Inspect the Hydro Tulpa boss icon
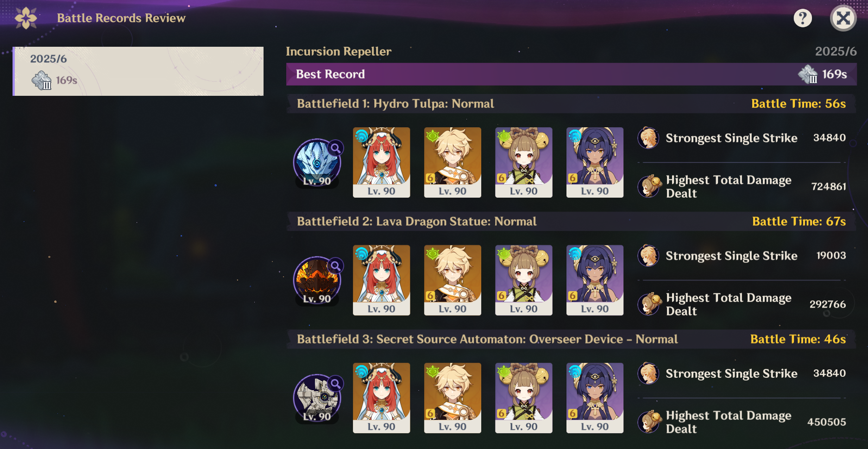This screenshot has width=868, height=449. point(317,163)
